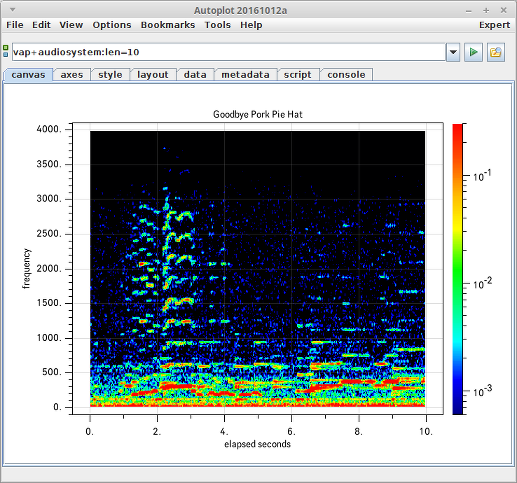The height and width of the screenshot is (483, 517).
Task: Click the green play Go button
Action: coord(473,52)
